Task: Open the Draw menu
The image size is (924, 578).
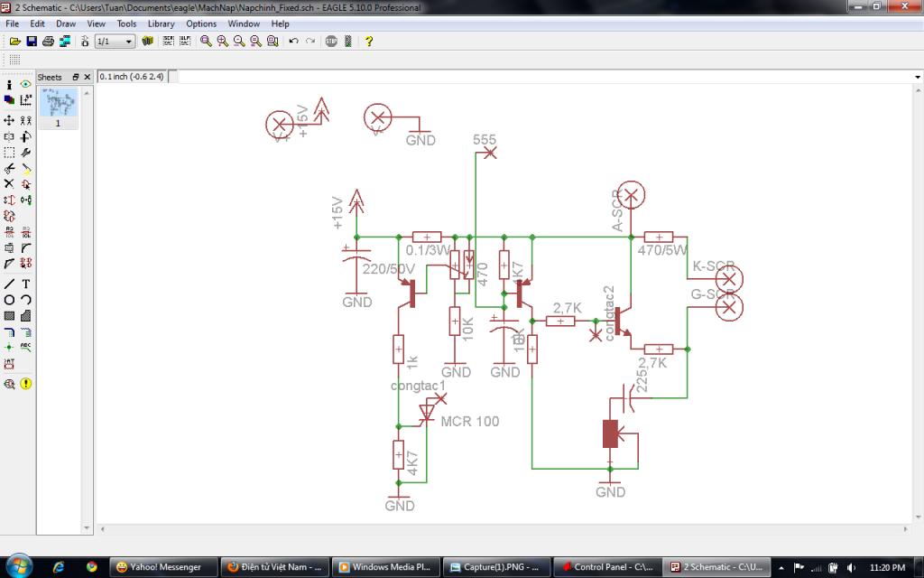Action: coord(66,23)
